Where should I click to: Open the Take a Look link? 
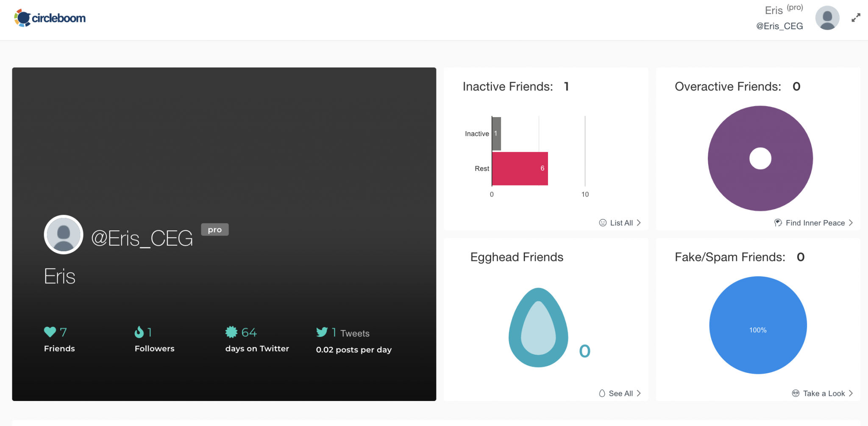pos(824,393)
